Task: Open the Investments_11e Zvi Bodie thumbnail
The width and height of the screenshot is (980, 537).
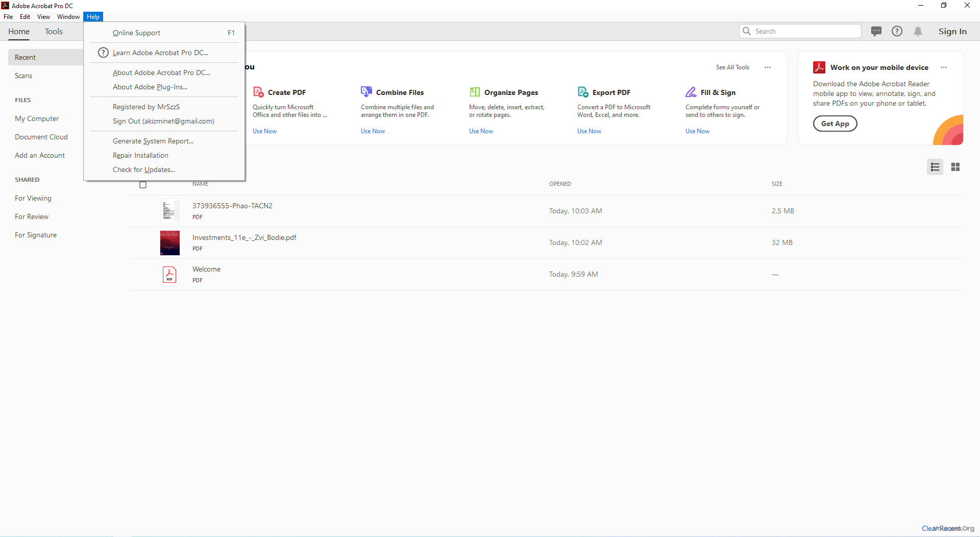Action: pyautogui.click(x=170, y=242)
